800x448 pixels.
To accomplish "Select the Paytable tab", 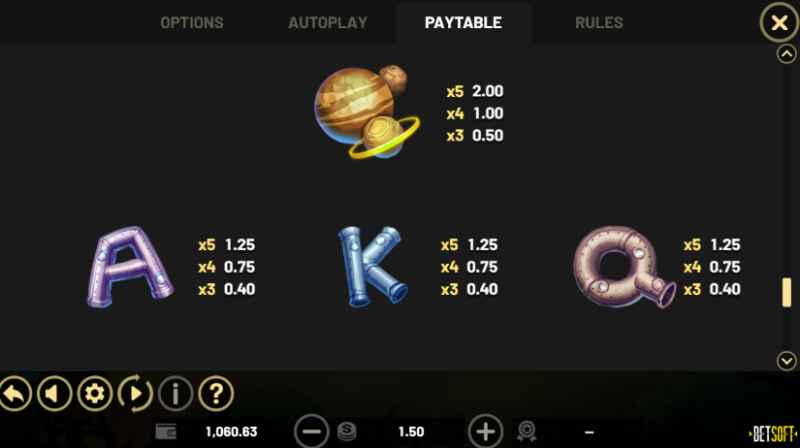I will coord(463,22).
